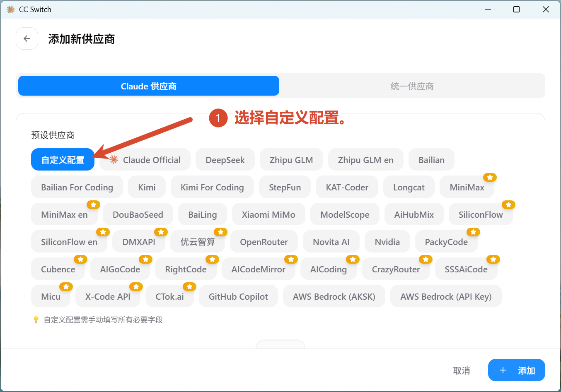Screen dimensions: 561x392
Task: Click the 取消 cancel button
Action: pos(462,370)
